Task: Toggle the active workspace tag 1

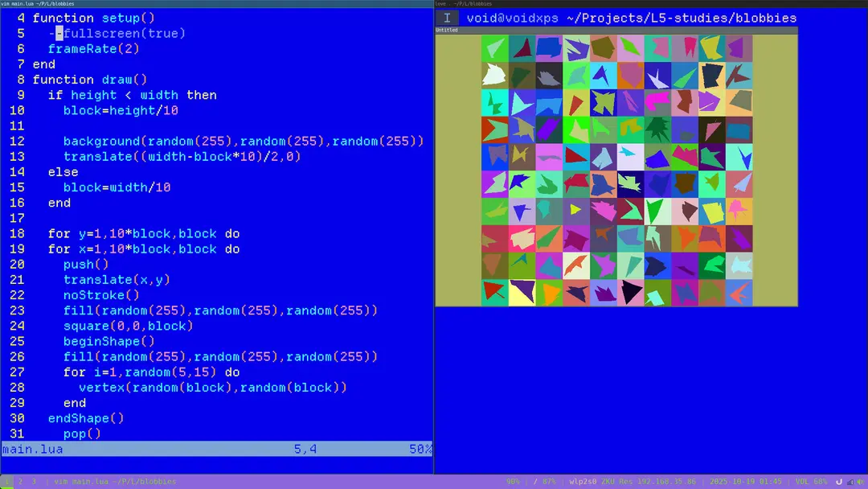Action: tap(6, 481)
